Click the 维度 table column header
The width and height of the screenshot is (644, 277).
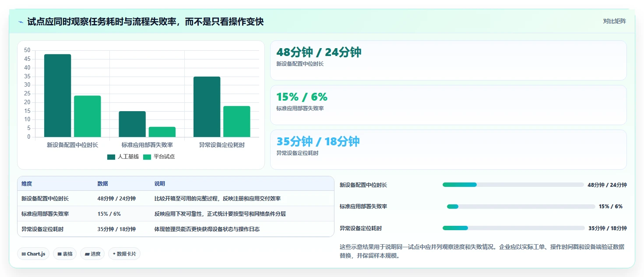point(27,184)
